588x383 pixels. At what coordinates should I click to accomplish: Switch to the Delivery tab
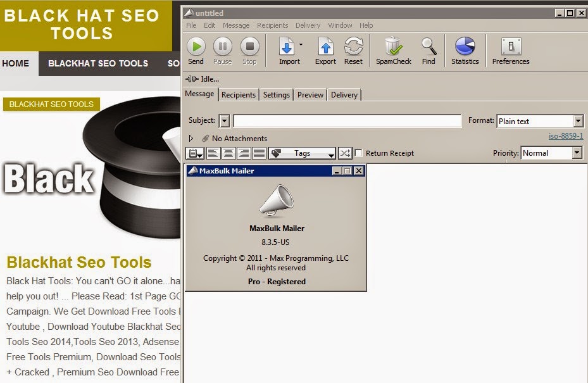pyautogui.click(x=344, y=95)
